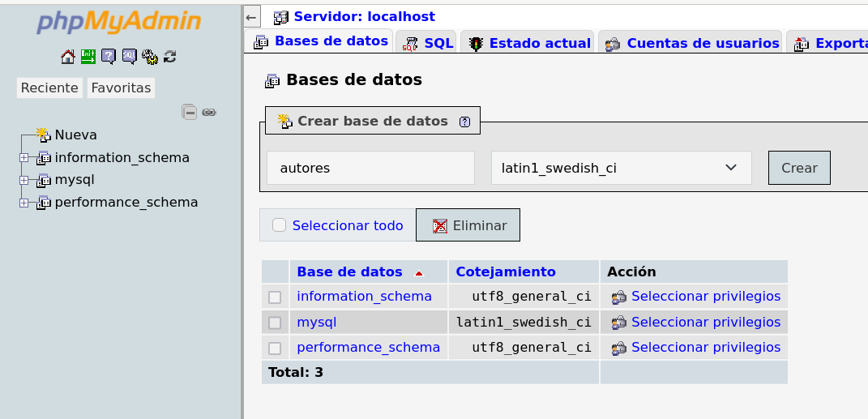Click the Home icon in sidebar
The image size is (868, 419).
click(x=68, y=57)
